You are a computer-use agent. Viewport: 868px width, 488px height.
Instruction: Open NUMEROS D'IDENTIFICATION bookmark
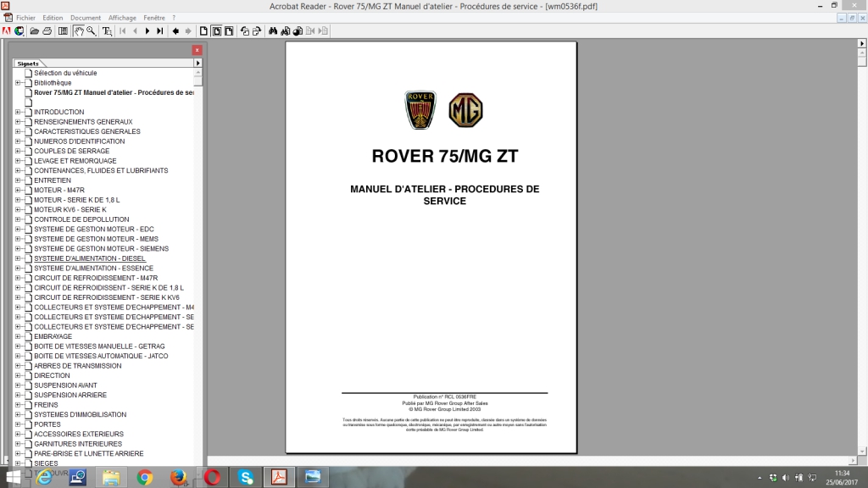point(79,141)
